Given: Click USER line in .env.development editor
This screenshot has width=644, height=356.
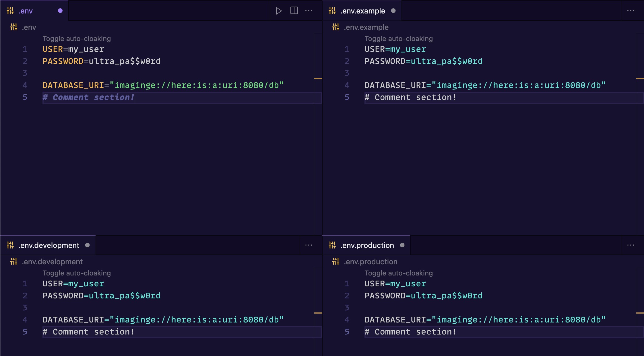Looking at the screenshot, I should [x=73, y=284].
